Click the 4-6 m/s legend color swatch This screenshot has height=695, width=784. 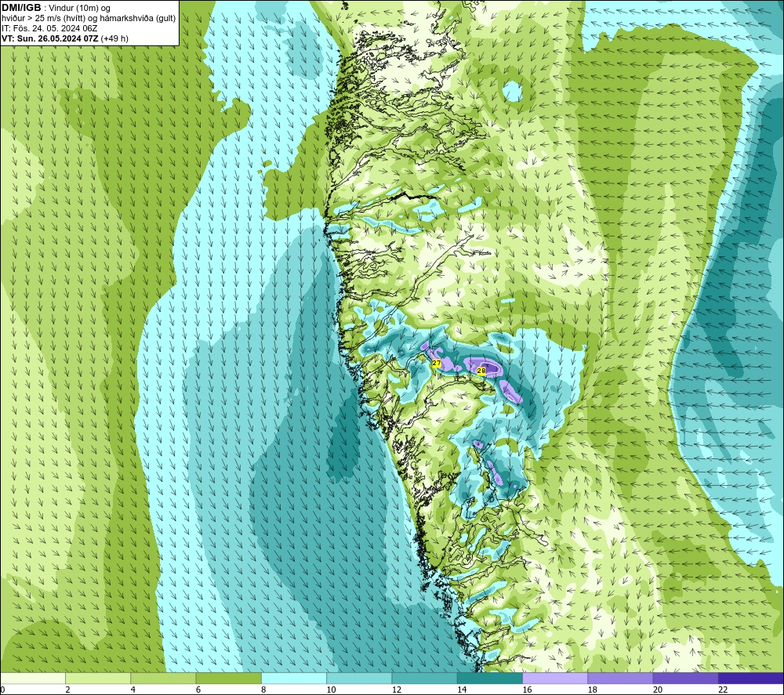pyautogui.click(x=164, y=678)
